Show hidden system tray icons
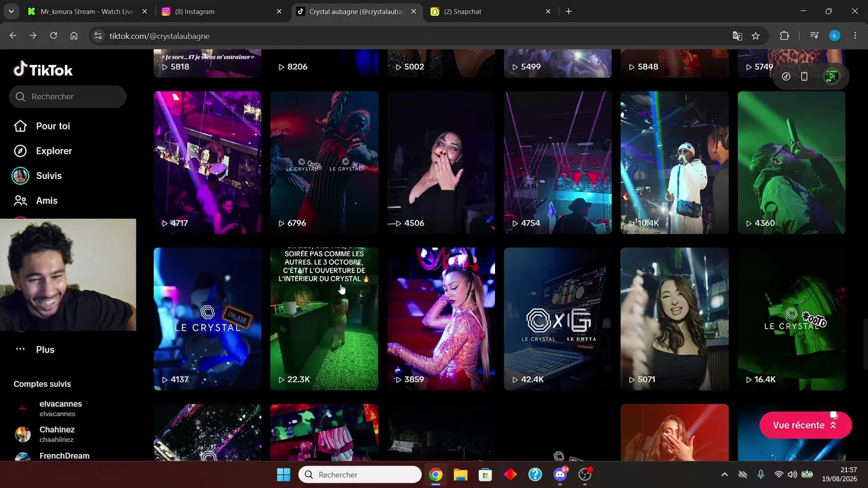Viewport: 868px width, 488px height. click(724, 474)
